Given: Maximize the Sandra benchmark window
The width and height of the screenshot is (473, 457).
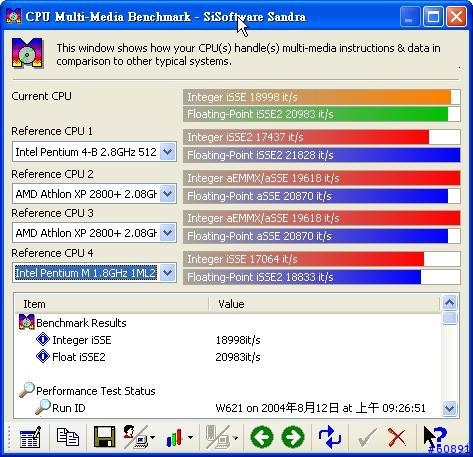Looking at the screenshot, I should point(433,16).
